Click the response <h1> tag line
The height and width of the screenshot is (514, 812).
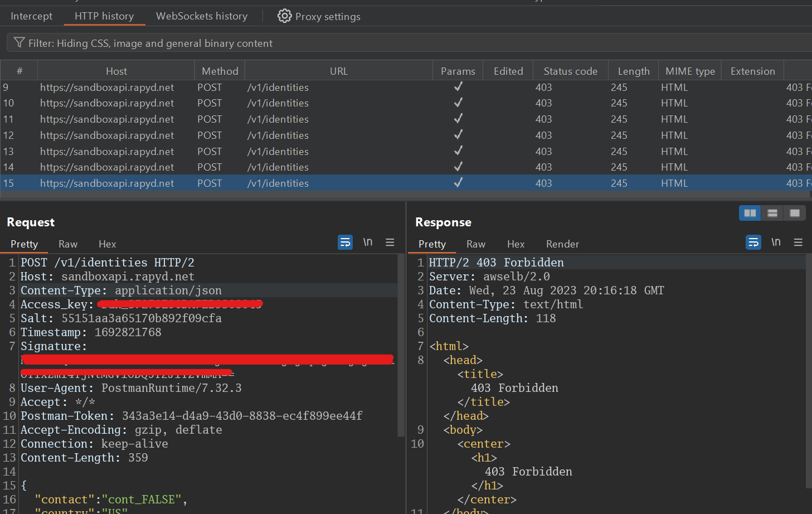[484, 458]
